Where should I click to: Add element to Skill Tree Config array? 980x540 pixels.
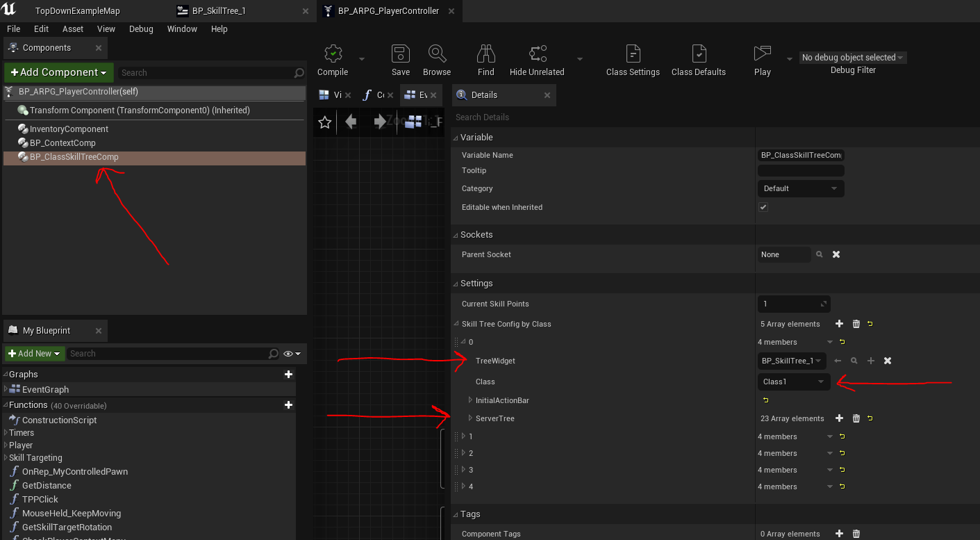tap(839, 324)
